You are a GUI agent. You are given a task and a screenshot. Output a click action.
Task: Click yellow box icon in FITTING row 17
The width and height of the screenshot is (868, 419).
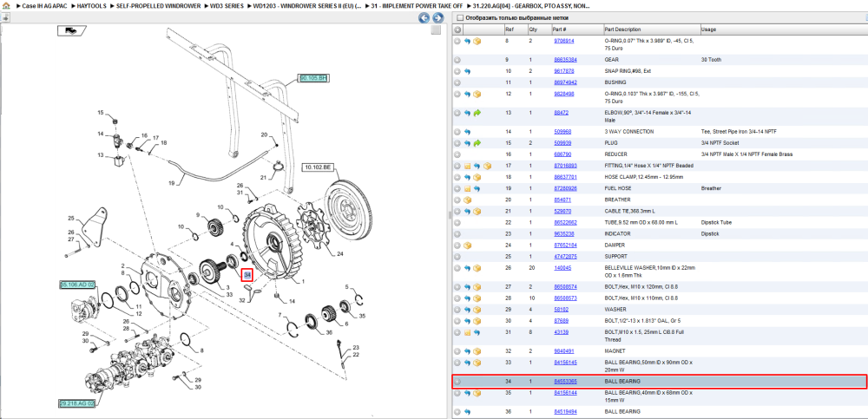[487, 166]
